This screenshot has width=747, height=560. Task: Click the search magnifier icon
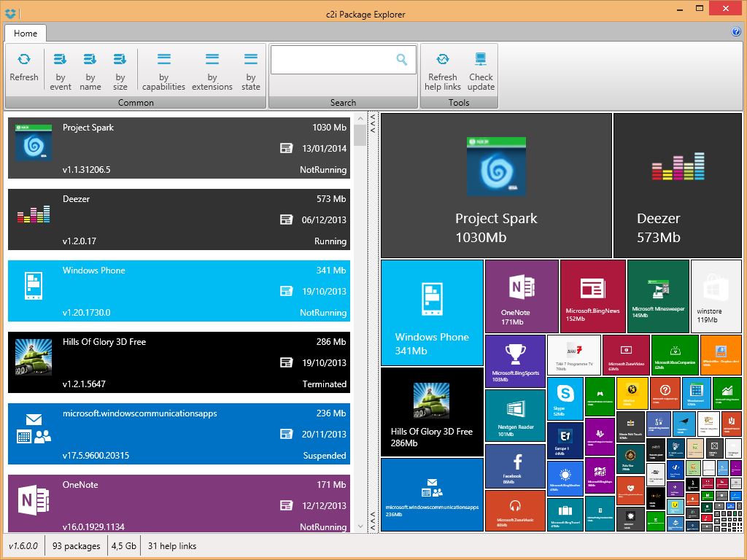click(x=402, y=60)
